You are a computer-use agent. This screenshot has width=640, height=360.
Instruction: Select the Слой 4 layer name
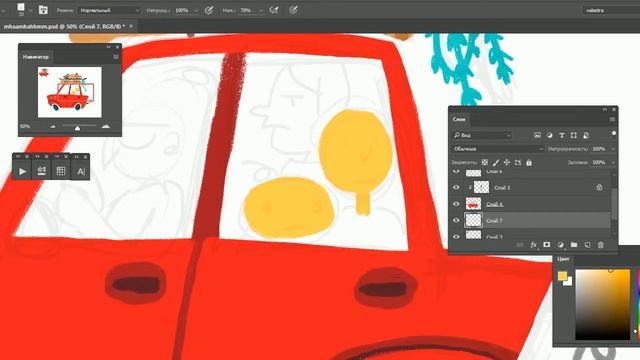[495, 204]
